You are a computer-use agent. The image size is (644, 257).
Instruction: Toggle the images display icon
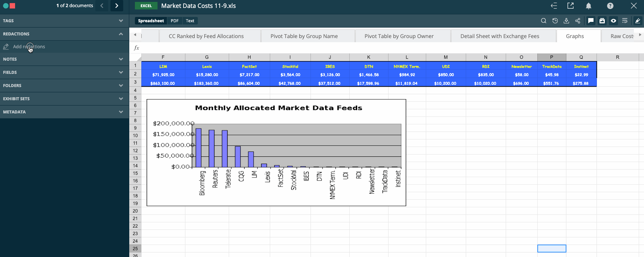point(602,21)
